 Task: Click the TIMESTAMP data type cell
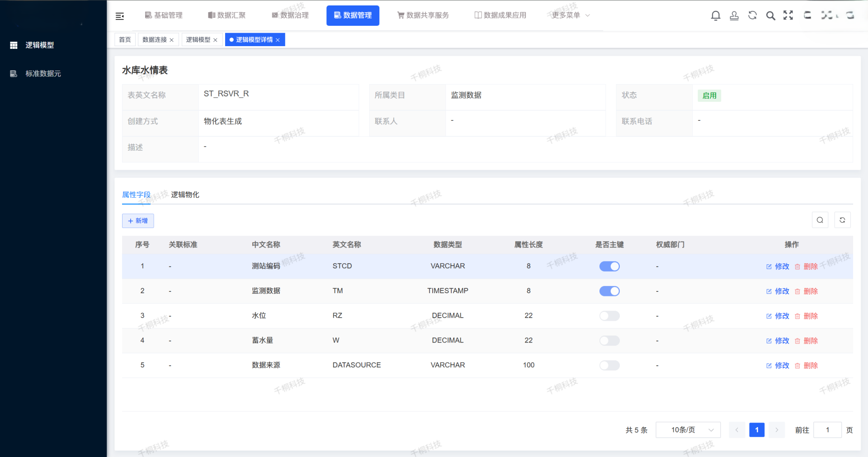point(448,291)
